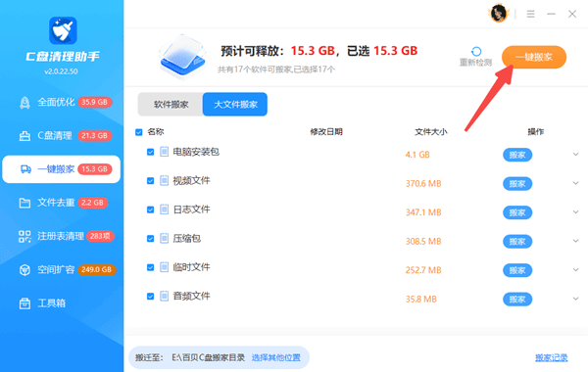Click 搬家 button for 日志文件
Image resolution: width=588 pixels, height=372 pixels.
click(x=517, y=212)
